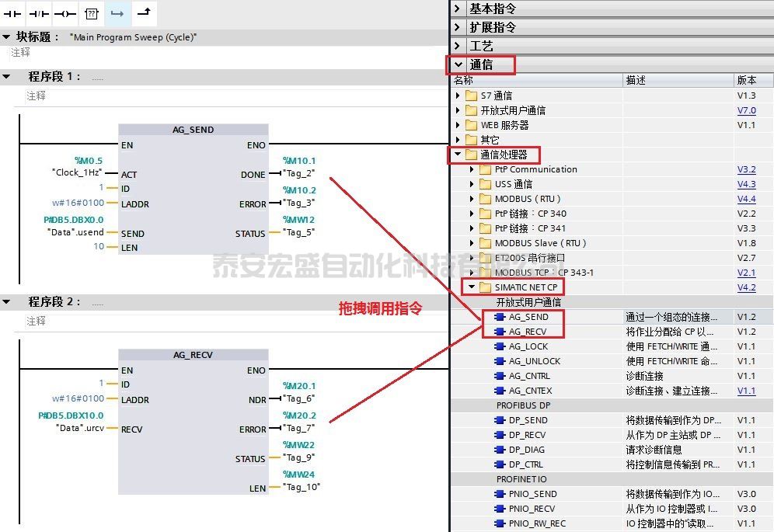Click the 名称 column header

tap(463, 80)
